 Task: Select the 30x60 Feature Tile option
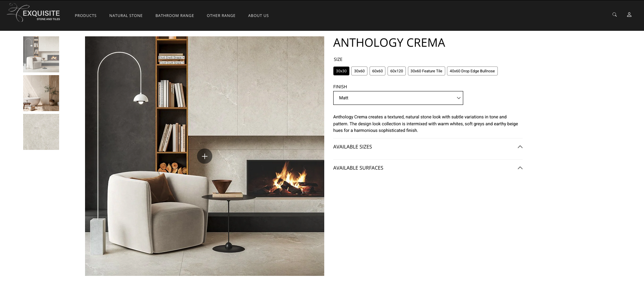click(x=426, y=71)
